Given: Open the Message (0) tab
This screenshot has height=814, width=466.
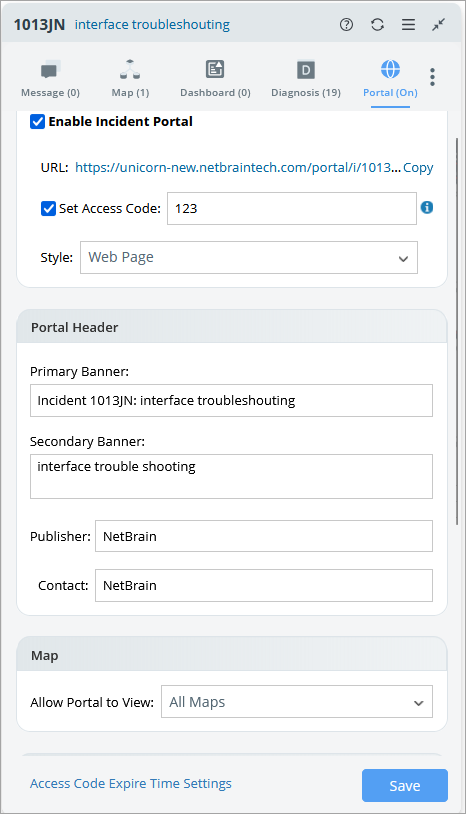Looking at the screenshot, I should [x=50, y=79].
